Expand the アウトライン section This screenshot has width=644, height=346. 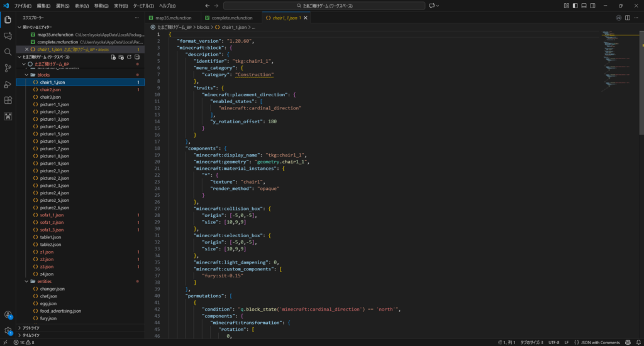(x=31, y=328)
